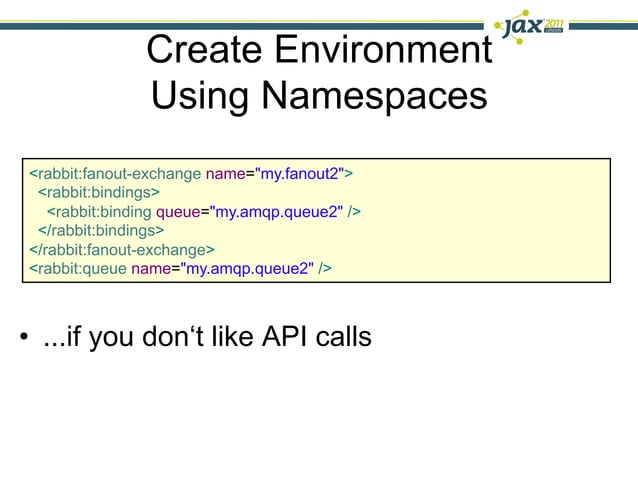Click the slide title Create Environment

[x=319, y=49]
